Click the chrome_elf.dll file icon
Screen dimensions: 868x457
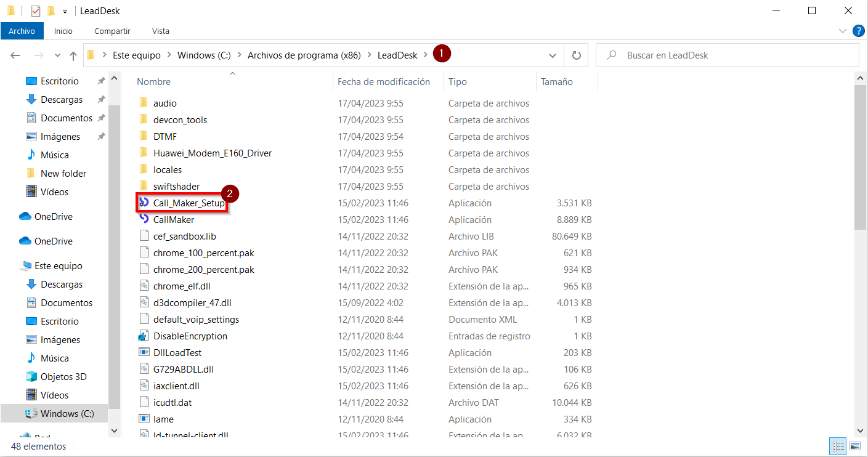[144, 286]
